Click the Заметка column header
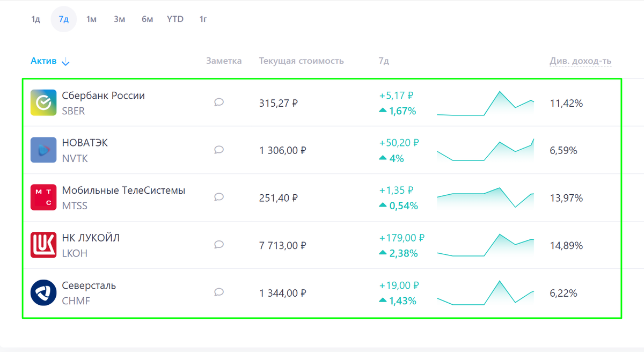Viewport: 644px width, 352px height. (224, 61)
